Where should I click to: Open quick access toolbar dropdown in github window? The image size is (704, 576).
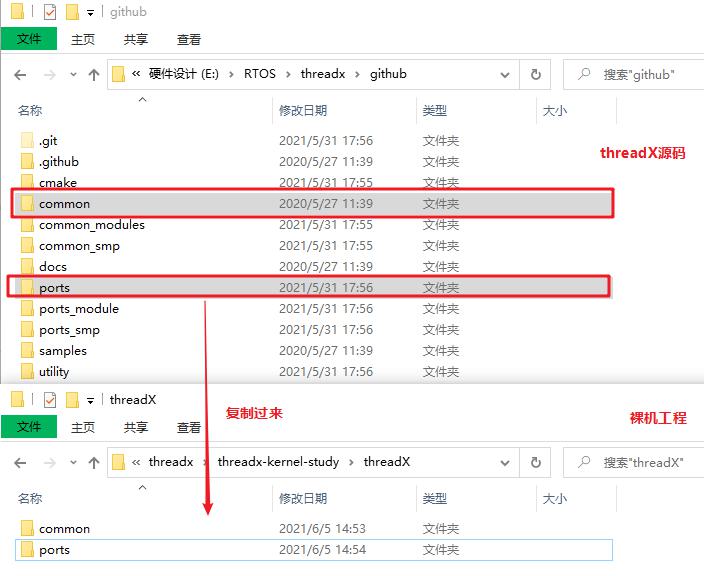pyautogui.click(x=90, y=13)
